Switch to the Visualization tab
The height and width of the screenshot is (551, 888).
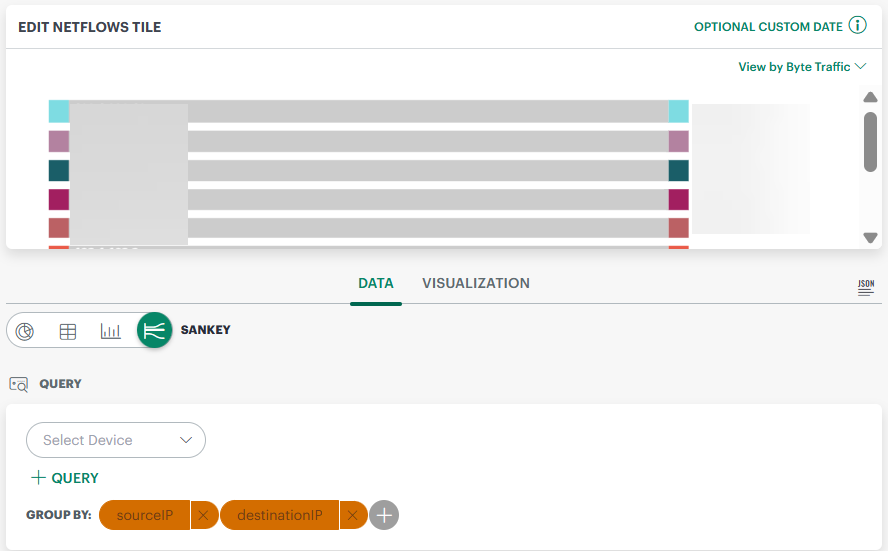(x=476, y=283)
